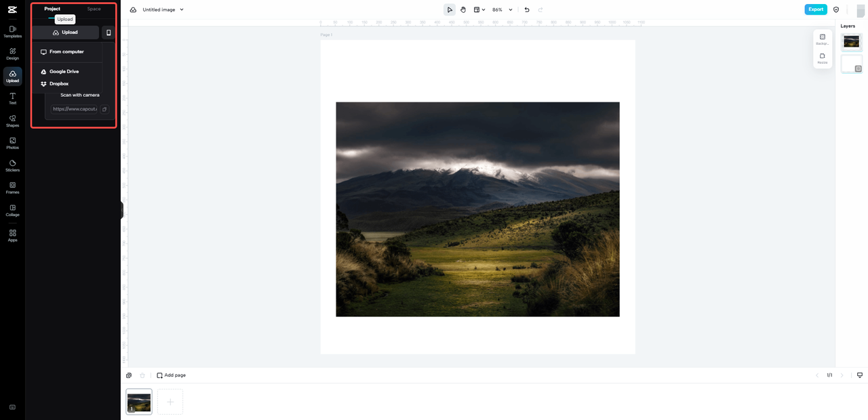Choose From computer upload option
Viewport: 868px width, 420px height.
coord(67,51)
